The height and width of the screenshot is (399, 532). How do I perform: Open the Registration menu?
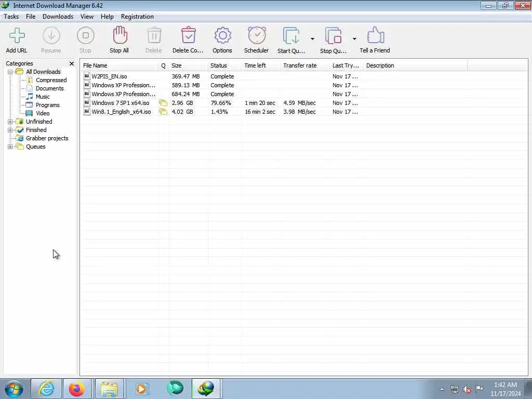[x=137, y=17]
